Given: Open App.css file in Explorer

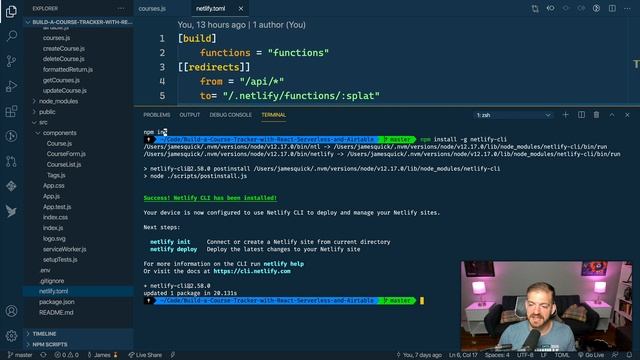Looking at the screenshot, I should (53, 186).
